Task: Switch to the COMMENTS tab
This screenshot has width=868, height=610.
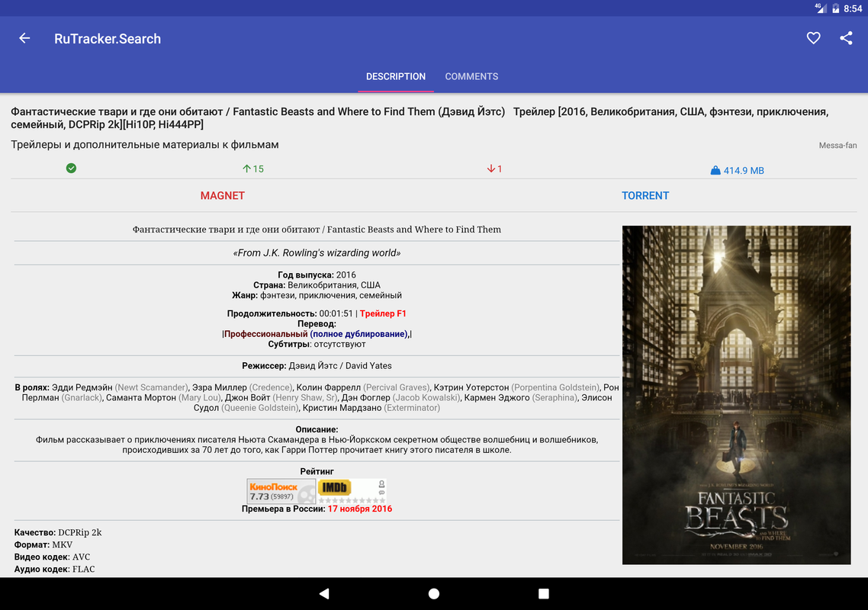Action: pos(471,76)
